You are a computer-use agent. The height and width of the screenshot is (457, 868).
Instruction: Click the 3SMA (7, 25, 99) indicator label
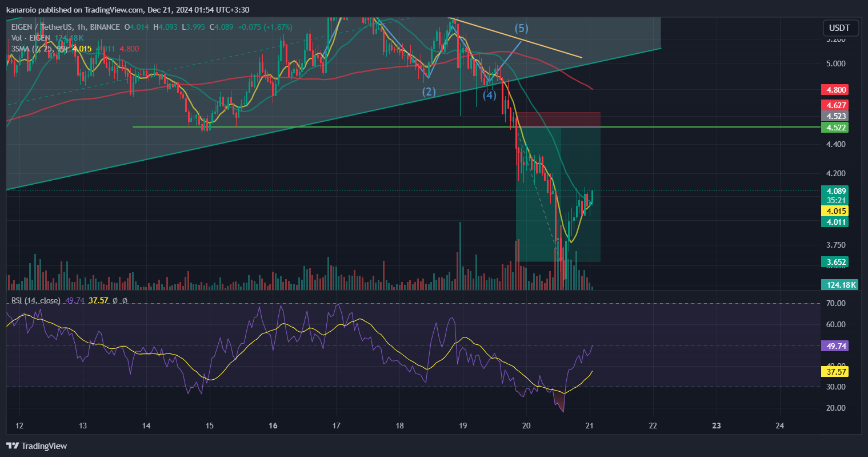(x=40, y=49)
